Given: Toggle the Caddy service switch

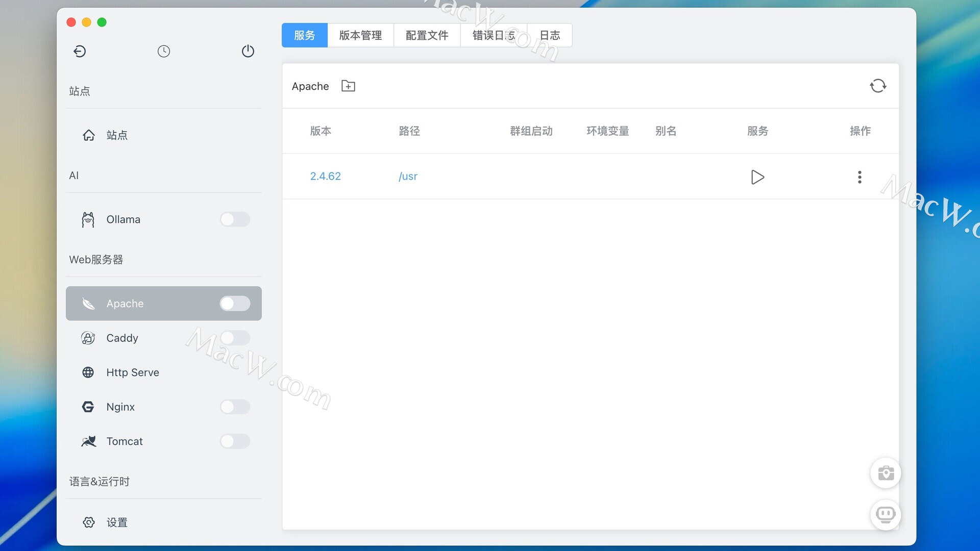Looking at the screenshot, I should tap(235, 338).
